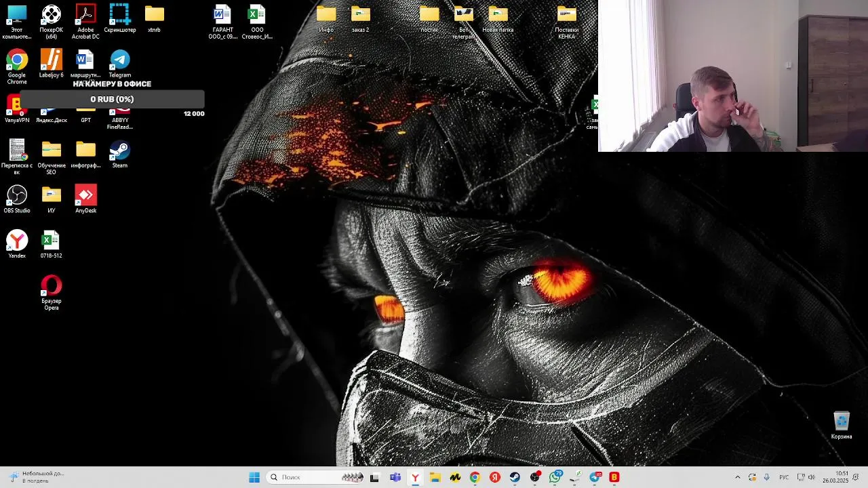Select the инфограф... folder
This screenshot has width=868, height=488.
(85, 153)
